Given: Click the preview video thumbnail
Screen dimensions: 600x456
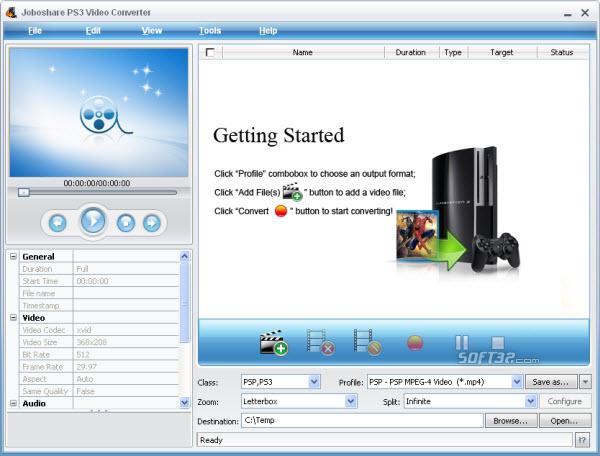Looking at the screenshot, I should click(99, 112).
